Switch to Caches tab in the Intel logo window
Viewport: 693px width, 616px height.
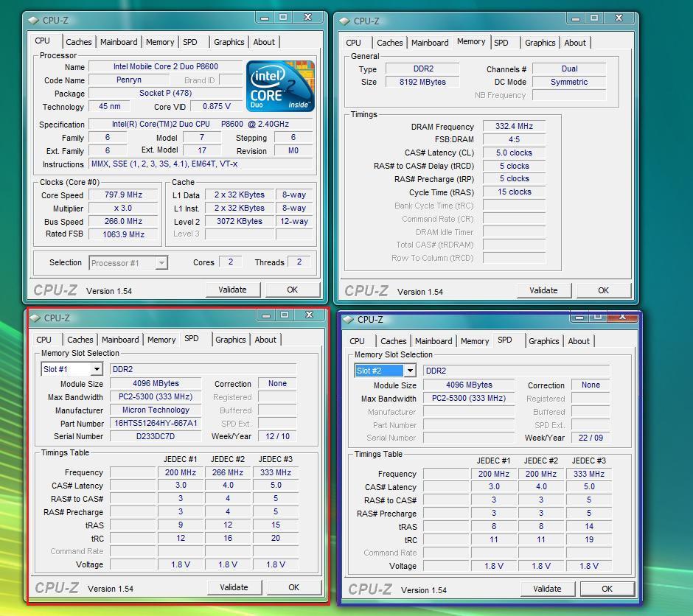coord(79,42)
